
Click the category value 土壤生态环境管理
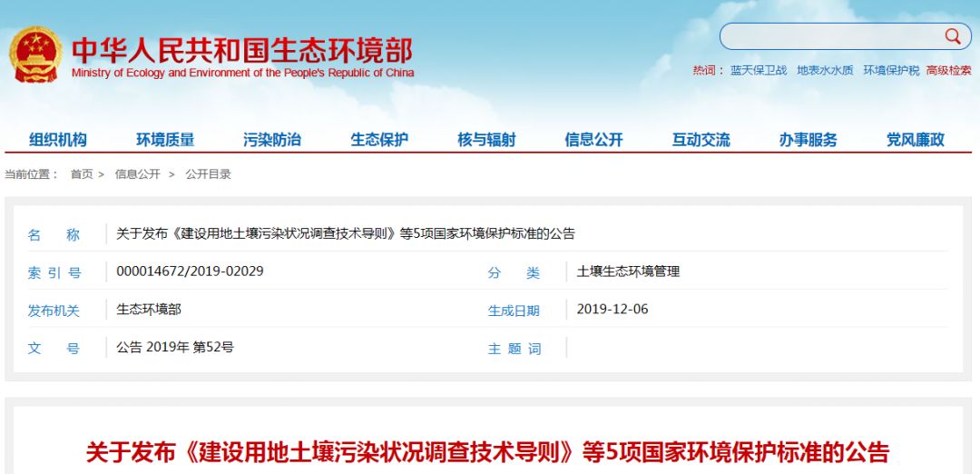628,272
